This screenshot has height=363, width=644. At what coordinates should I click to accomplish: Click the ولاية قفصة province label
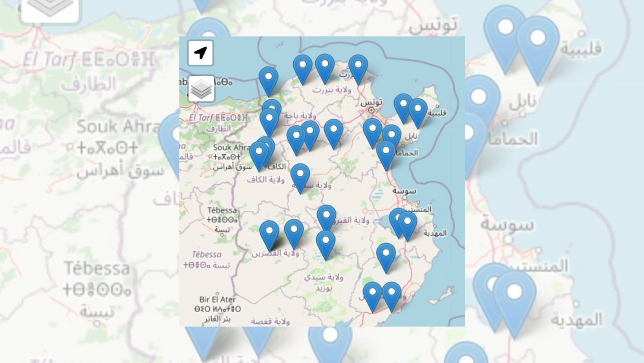tap(270, 321)
